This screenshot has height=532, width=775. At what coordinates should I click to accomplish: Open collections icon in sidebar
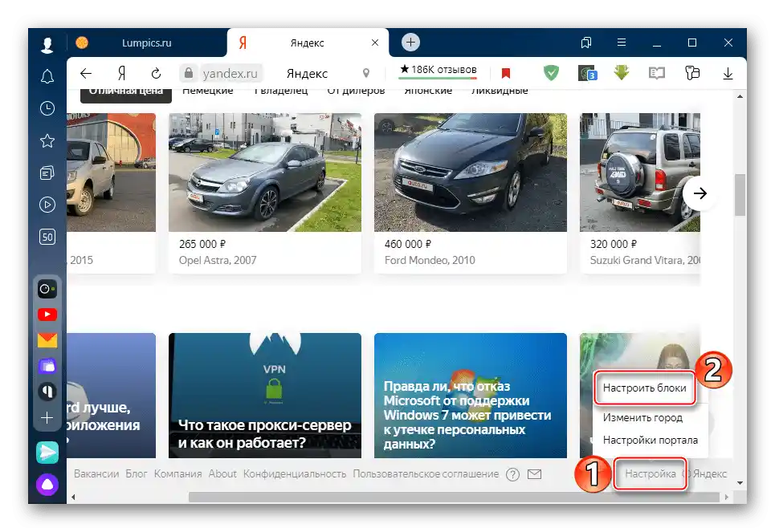(x=47, y=173)
